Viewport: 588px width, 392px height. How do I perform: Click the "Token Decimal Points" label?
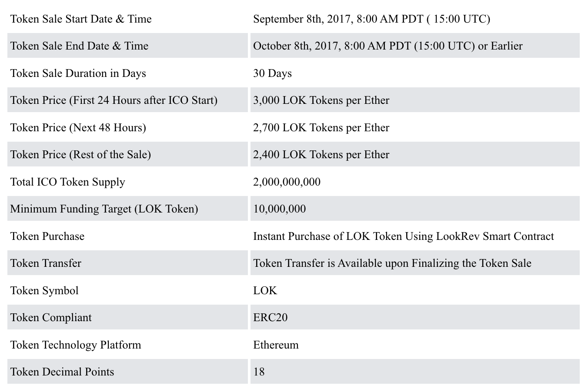click(62, 372)
